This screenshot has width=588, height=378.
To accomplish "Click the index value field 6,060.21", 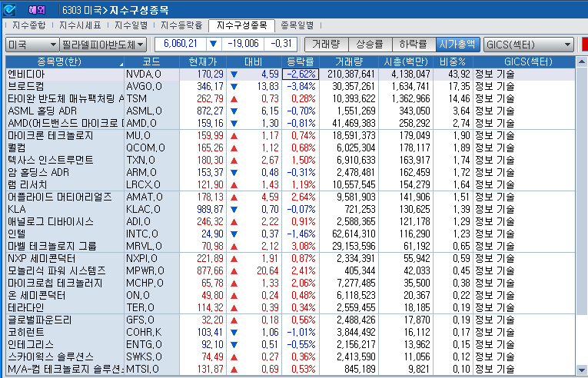I will 181,44.
